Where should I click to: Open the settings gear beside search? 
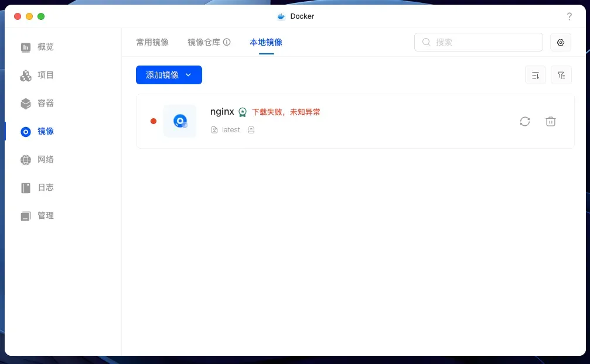(560, 42)
